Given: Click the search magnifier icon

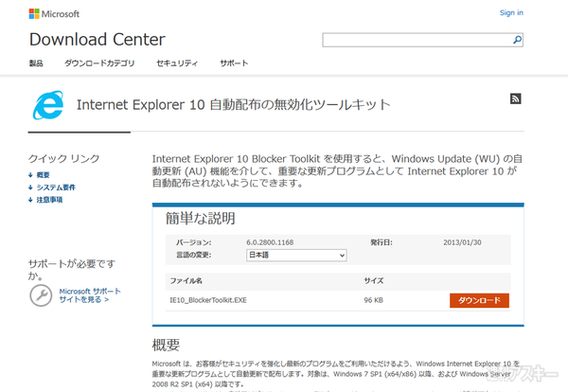Looking at the screenshot, I should point(517,40).
